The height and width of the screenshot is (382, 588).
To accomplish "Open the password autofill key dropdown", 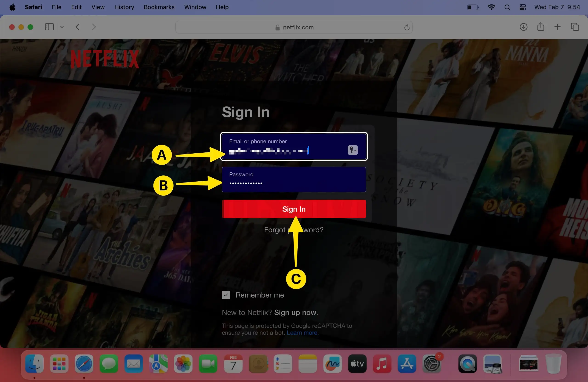I will tap(353, 150).
